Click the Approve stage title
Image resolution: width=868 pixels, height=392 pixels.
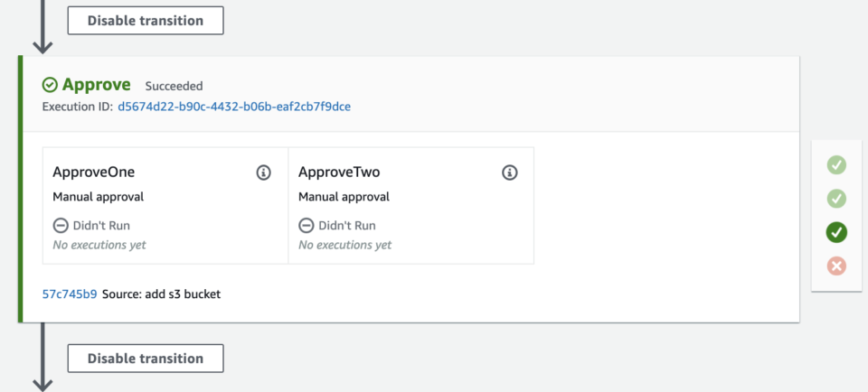[x=96, y=85]
